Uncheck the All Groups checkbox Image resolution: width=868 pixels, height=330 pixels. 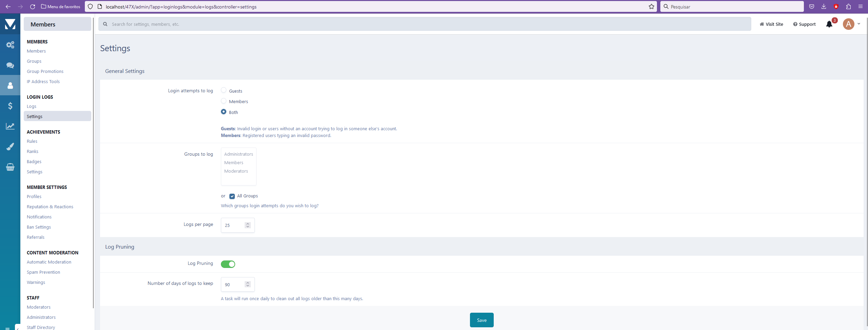pyautogui.click(x=232, y=196)
